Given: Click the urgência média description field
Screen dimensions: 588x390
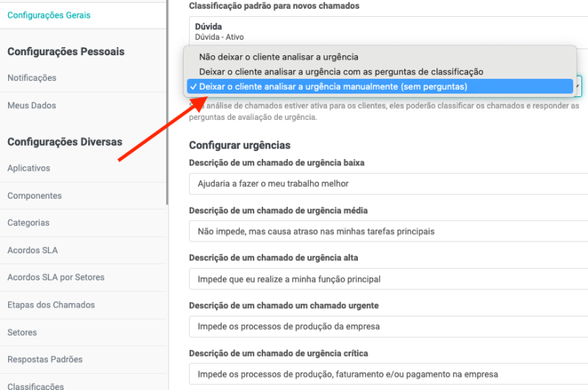Looking at the screenshot, I should (388, 231).
